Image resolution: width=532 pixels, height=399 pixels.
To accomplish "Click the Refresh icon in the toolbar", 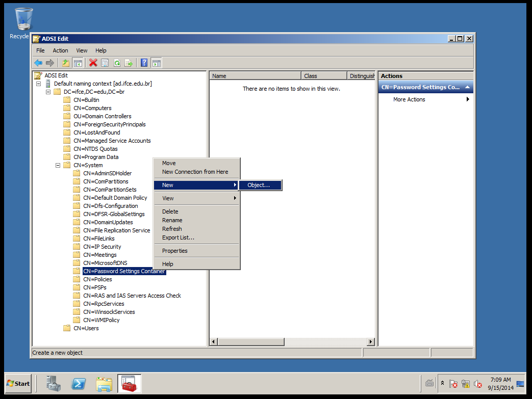I will [117, 63].
